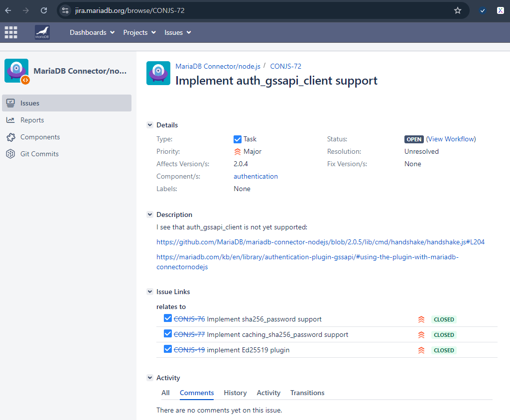The image size is (510, 420).
Task: Open the GitHub handshake.js link
Action: pyautogui.click(x=320, y=242)
